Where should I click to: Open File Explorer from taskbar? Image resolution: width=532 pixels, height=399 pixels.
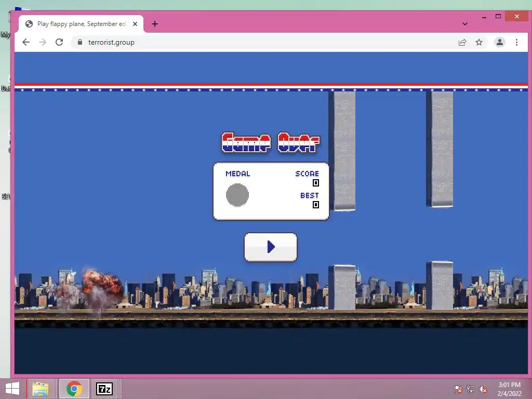(41, 389)
